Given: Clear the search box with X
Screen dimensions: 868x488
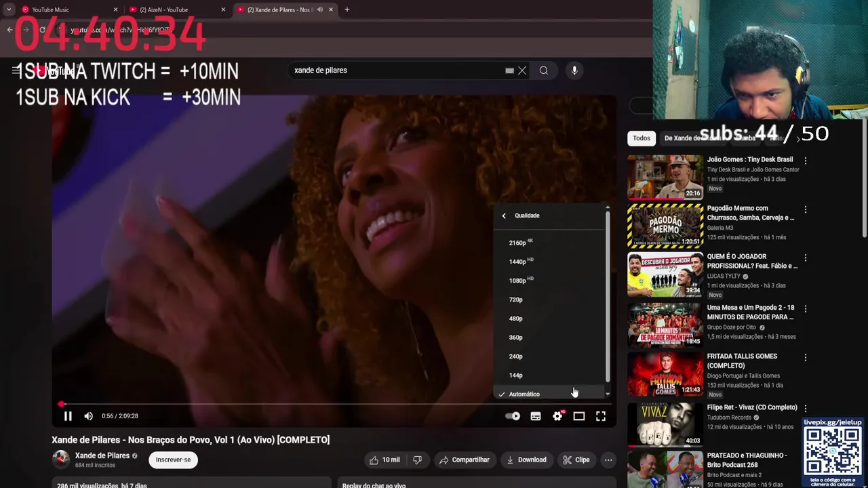Looking at the screenshot, I should 522,70.
